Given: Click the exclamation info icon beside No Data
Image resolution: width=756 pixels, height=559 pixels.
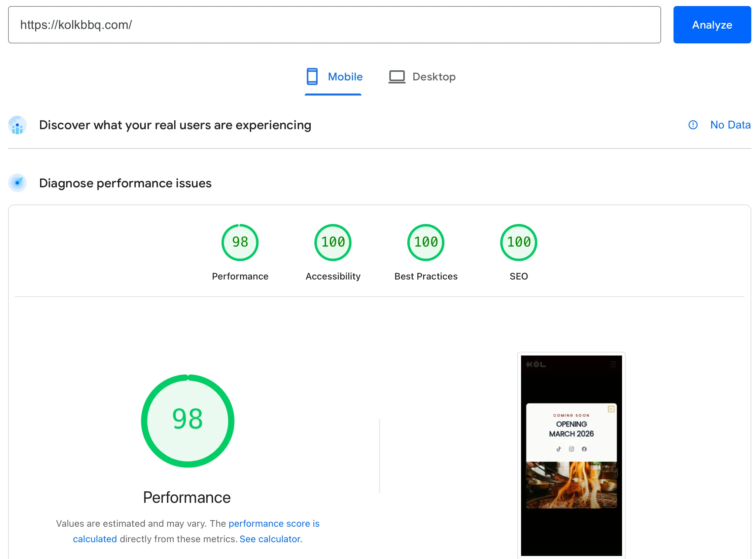Looking at the screenshot, I should (x=693, y=125).
